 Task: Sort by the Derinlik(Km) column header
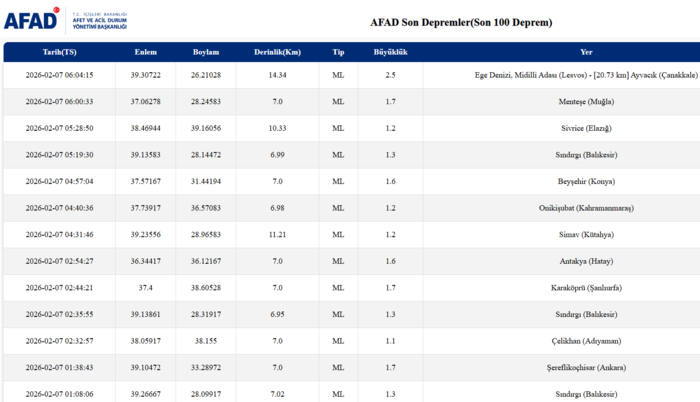tap(277, 52)
